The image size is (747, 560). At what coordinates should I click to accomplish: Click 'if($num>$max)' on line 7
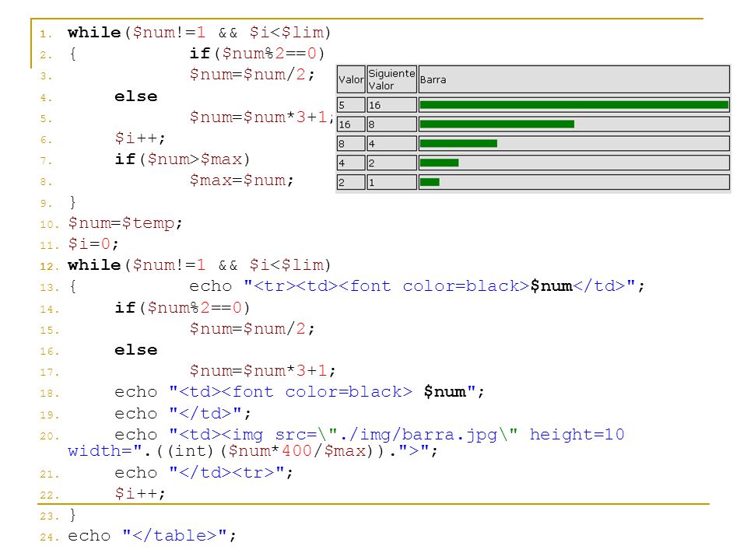coord(182,159)
